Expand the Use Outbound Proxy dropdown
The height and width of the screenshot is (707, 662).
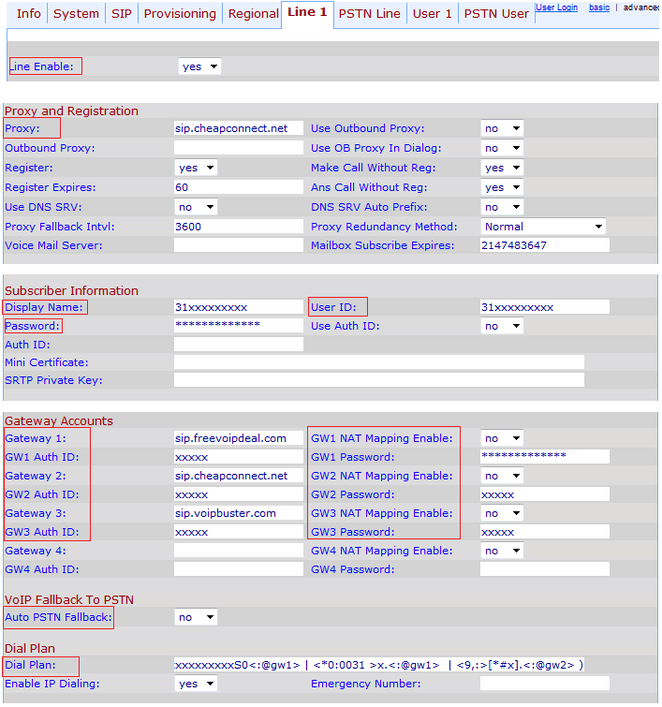502,129
